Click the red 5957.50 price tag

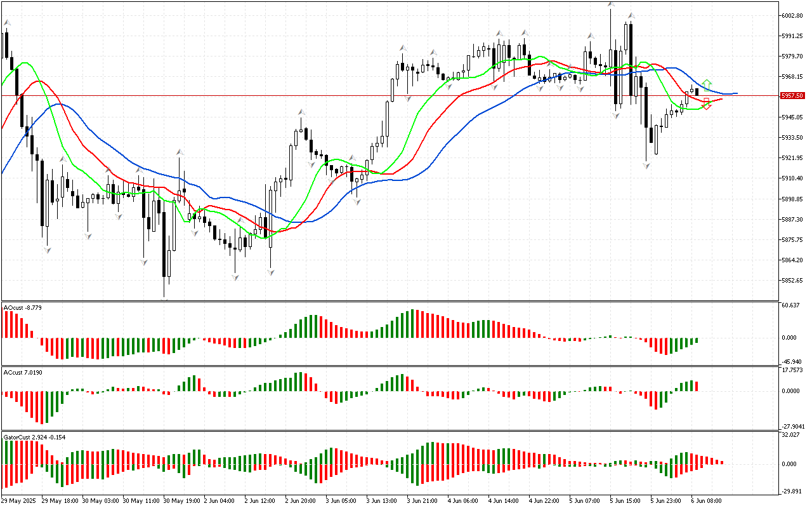coord(792,96)
